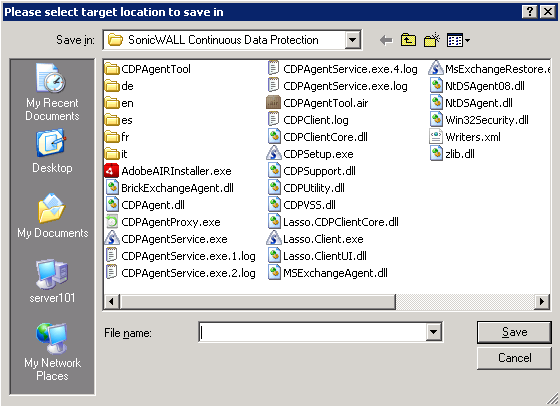Screen dimensions: 560x406
Task: Select the de folder icon
Action: 112,86
